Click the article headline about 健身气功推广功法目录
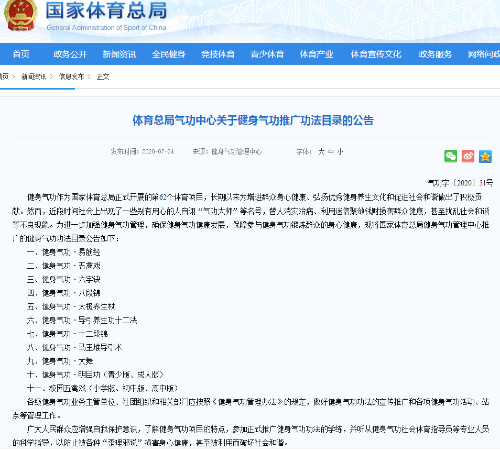Viewport: 500px width, 451px height. pos(253,120)
